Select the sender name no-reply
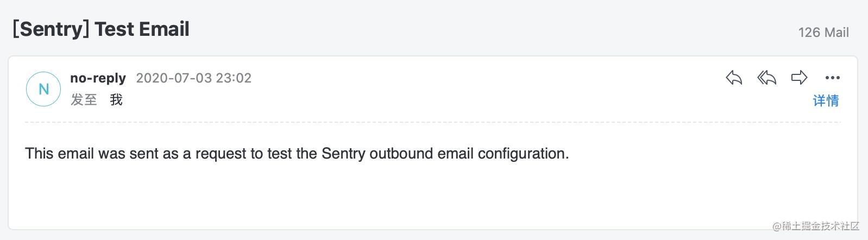 [x=98, y=78]
